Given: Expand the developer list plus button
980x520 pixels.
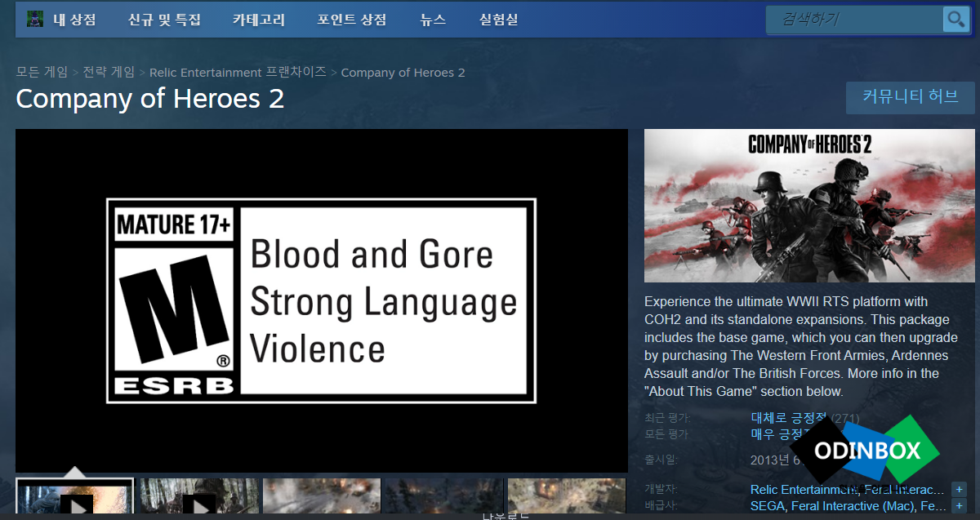Looking at the screenshot, I should 960,490.
